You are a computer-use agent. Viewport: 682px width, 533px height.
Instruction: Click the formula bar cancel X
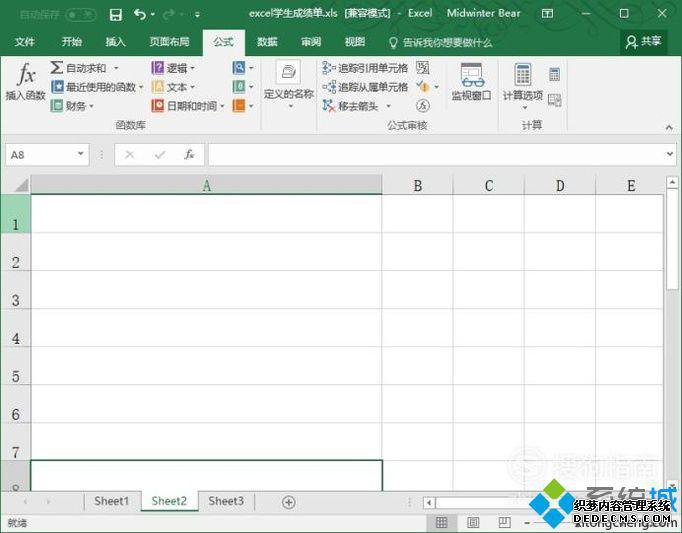click(x=130, y=154)
